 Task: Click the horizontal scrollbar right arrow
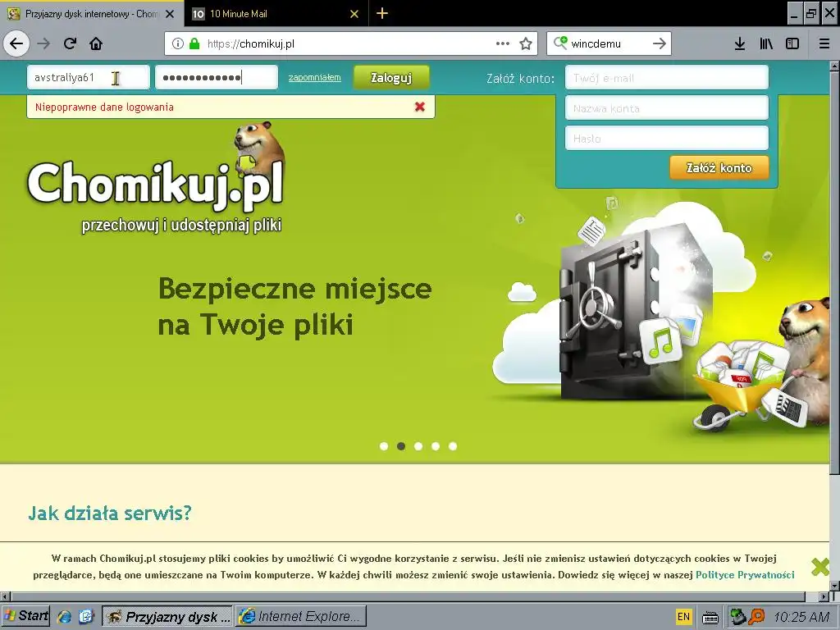(824, 596)
